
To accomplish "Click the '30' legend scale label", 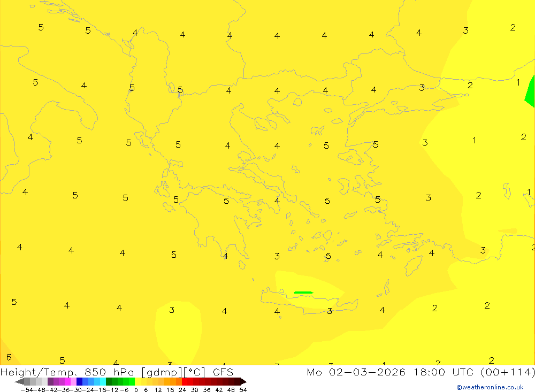I will [195, 390].
